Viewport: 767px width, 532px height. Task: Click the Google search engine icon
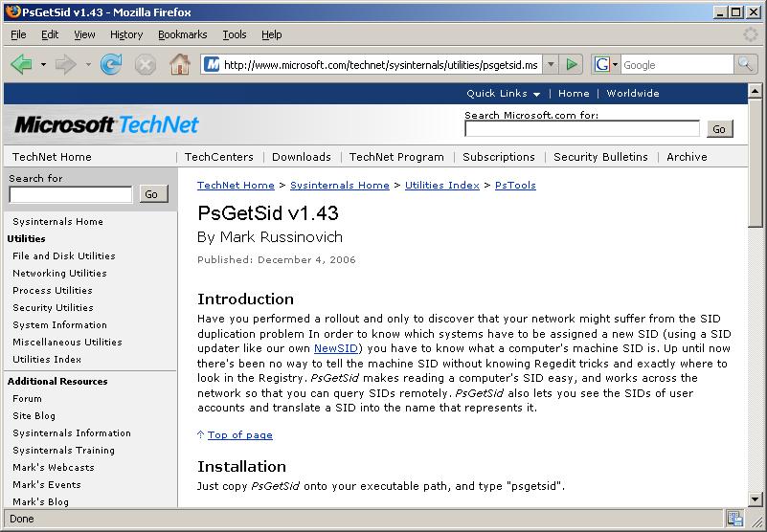602,64
